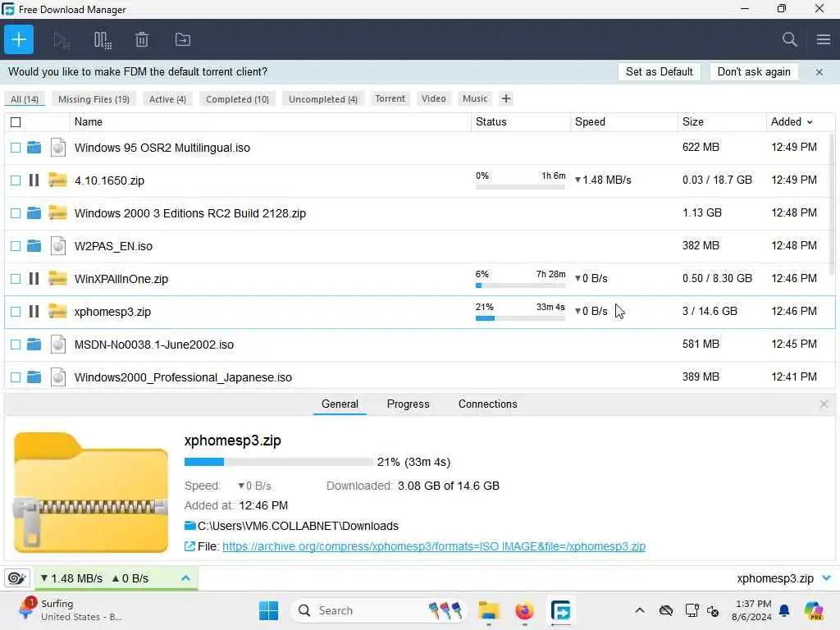The width and height of the screenshot is (840, 630).
Task: Click the pause all toolbar icon
Action: (x=103, y=40)
